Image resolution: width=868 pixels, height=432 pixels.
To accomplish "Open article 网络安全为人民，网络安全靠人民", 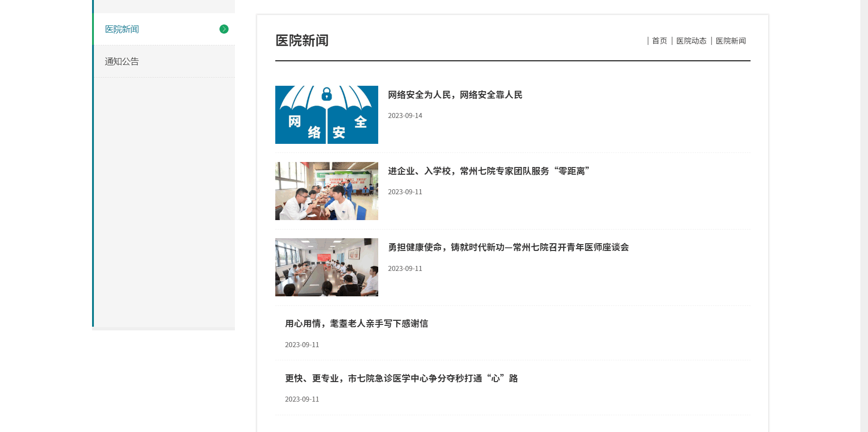I will click(x=455, y=95).
